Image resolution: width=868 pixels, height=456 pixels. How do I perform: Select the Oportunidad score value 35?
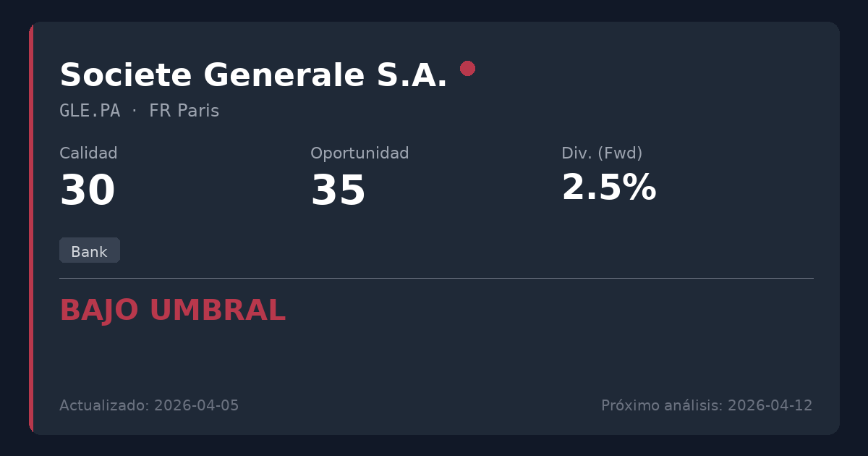(338, 191)
